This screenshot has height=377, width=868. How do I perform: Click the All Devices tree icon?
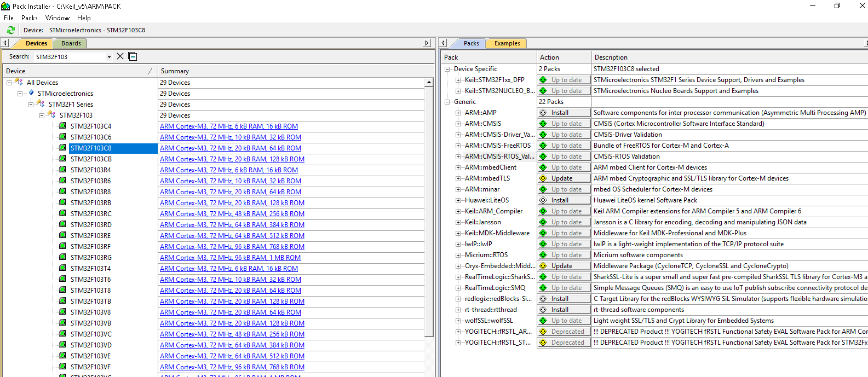pyautogui.click(x=19, y=82)
